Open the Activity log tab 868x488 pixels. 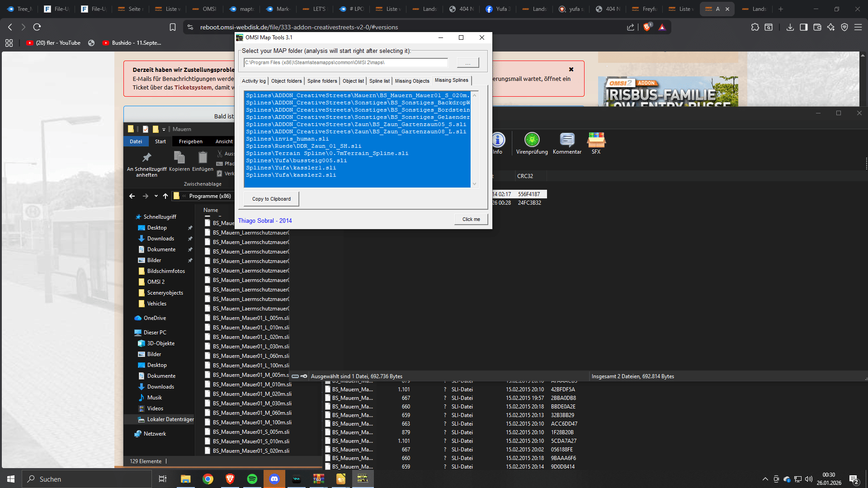(254, 81)
